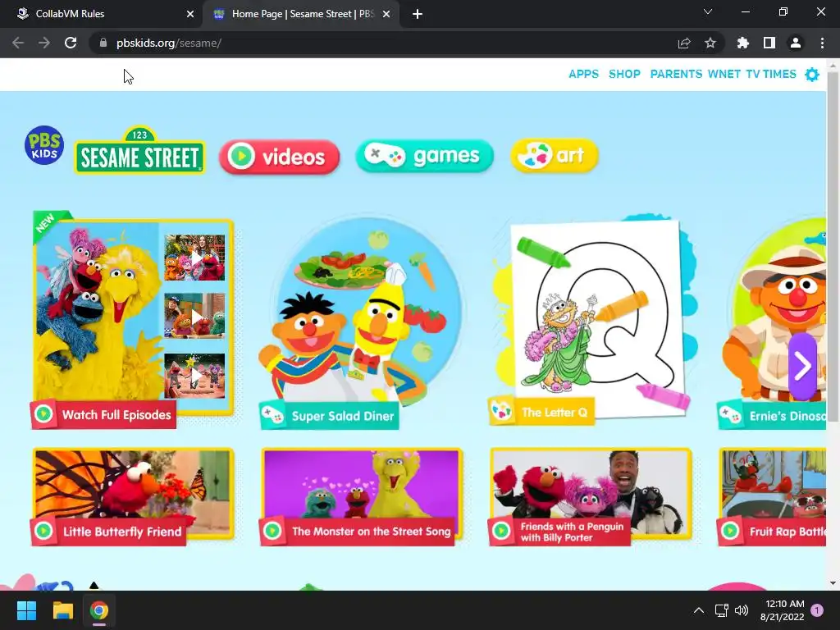
Task: Select the Home Page Sesame Street tab
Action: click(300, 14)
